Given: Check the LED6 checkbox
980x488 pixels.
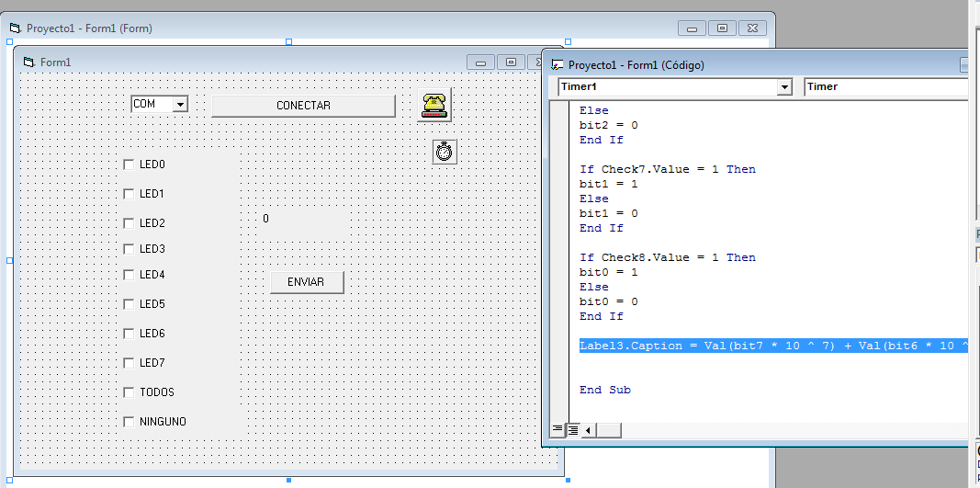Looking at the screenshot, I should [129, 334].
